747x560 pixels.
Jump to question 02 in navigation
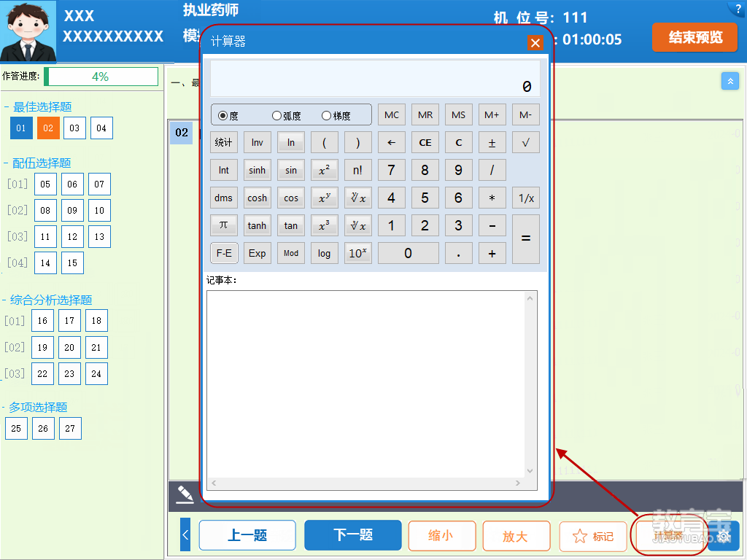coord(48,128)
